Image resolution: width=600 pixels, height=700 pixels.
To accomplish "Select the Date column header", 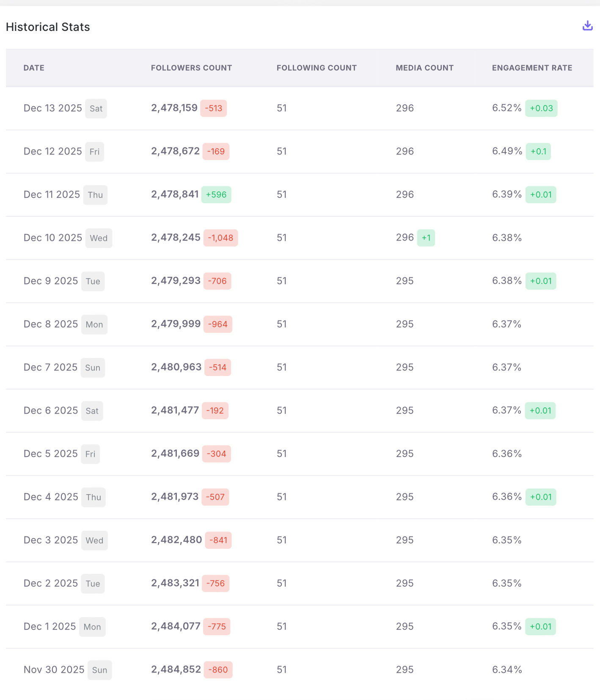I will point(34,68).
